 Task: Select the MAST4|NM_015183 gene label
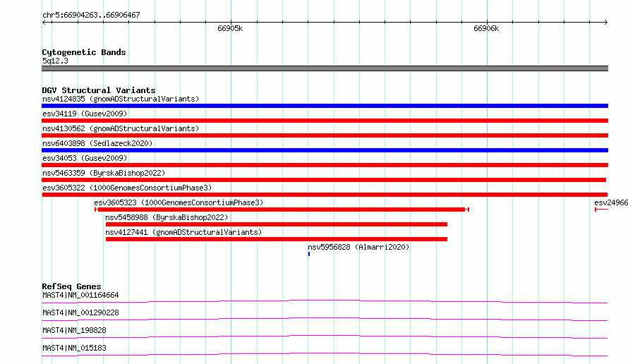pyautogui.click(x=74, y=348)
